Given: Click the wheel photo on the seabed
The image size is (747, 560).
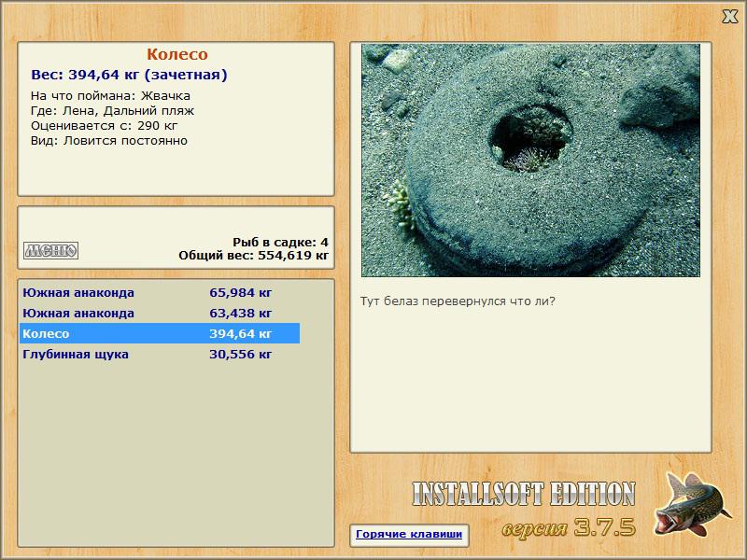Looking at the screenshot, I should click(530, 161).
